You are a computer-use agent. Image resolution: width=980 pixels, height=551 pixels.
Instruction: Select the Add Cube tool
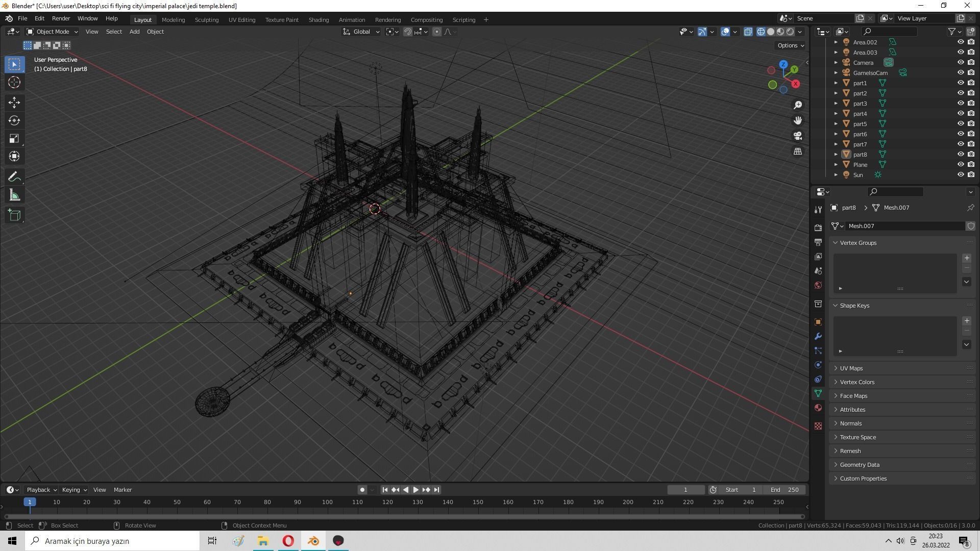tap(14, 215)
